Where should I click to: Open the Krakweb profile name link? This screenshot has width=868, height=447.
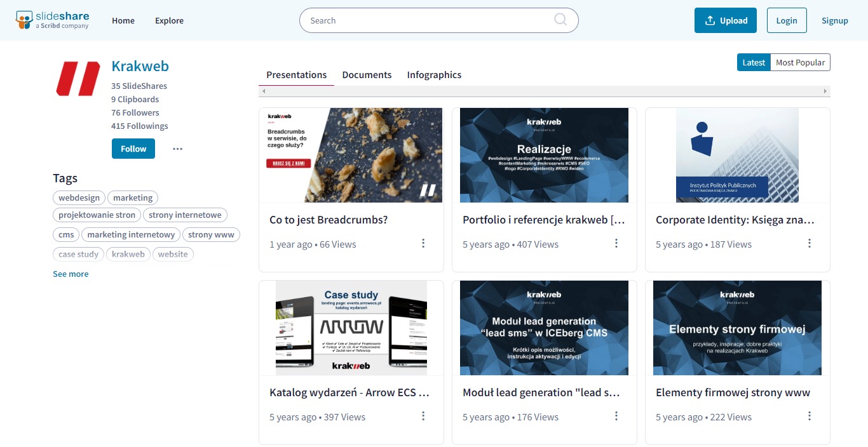click(140, 66)
